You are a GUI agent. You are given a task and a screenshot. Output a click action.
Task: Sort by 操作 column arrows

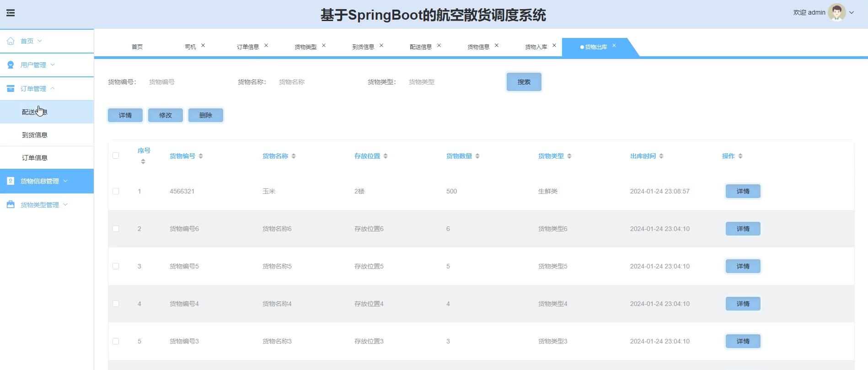[740, 156]
